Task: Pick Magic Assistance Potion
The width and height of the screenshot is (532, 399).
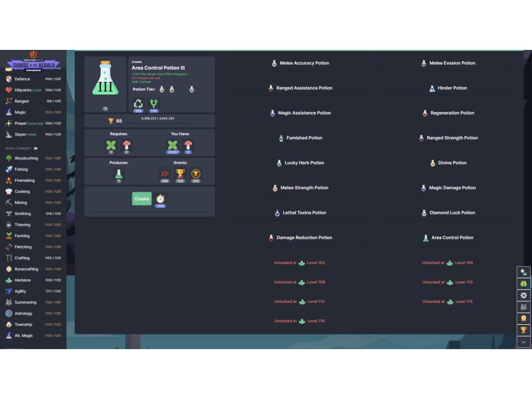Action: point(300,113)
